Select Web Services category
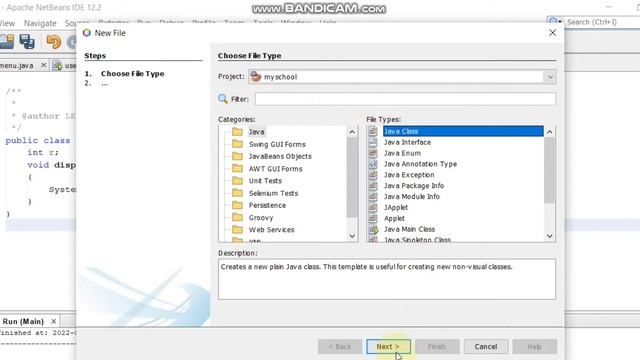 [271, 230]
